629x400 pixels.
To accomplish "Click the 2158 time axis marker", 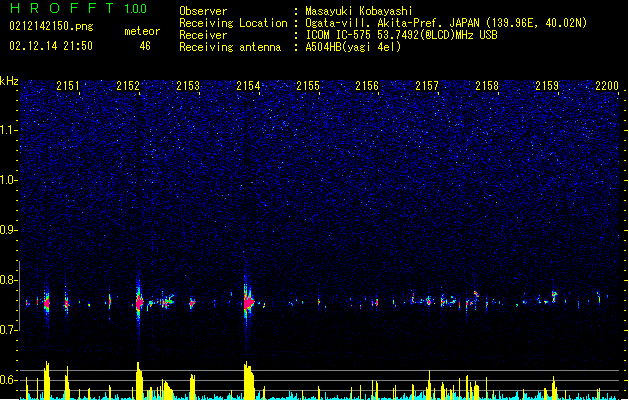I will pyautogui.click(x=487, y=85).
